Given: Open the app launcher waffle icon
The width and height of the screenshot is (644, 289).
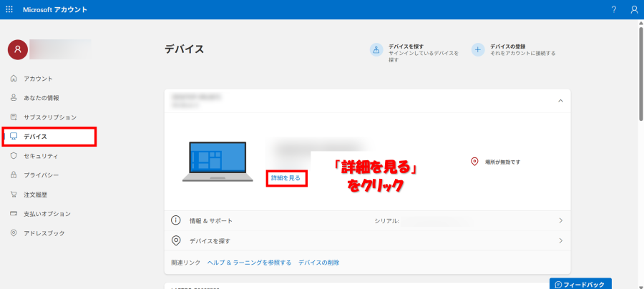Looking at the screenshot, I should (x=9, y=9).
